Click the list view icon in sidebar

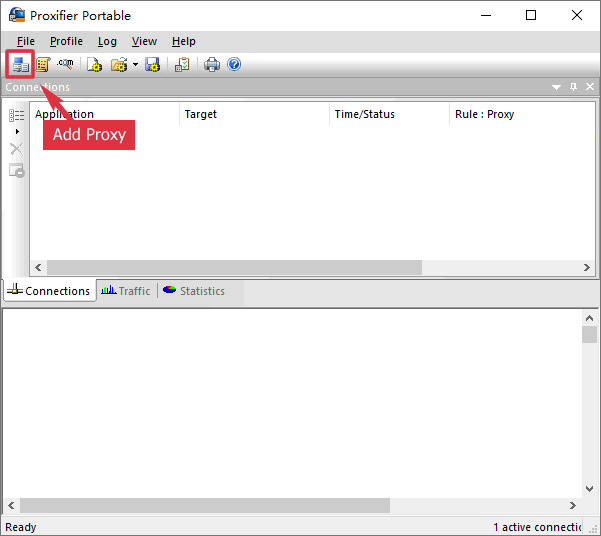[x=16, y=115]
